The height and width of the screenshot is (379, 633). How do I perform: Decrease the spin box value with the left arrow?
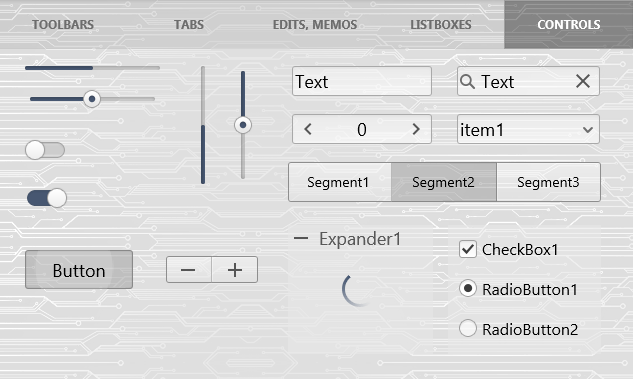(308, 129)
